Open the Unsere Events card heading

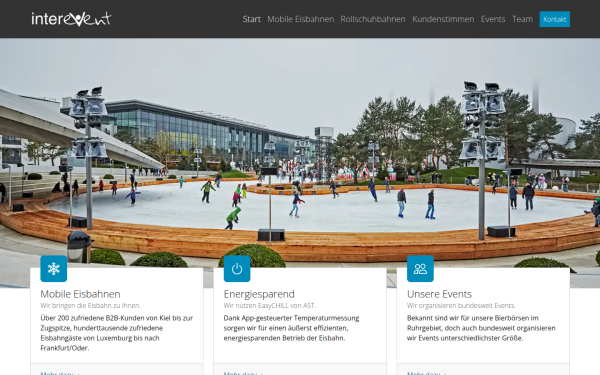(439, 294)
